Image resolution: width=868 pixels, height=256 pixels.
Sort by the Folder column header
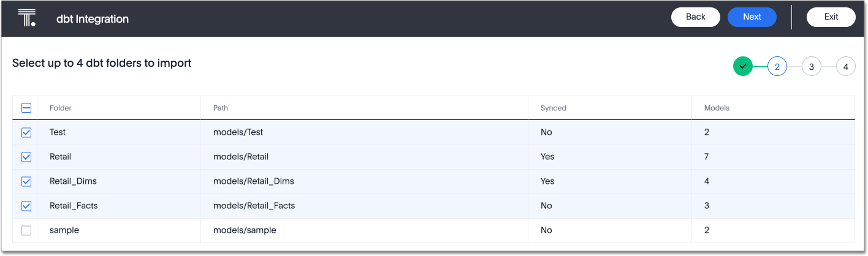tap(61, 108)
